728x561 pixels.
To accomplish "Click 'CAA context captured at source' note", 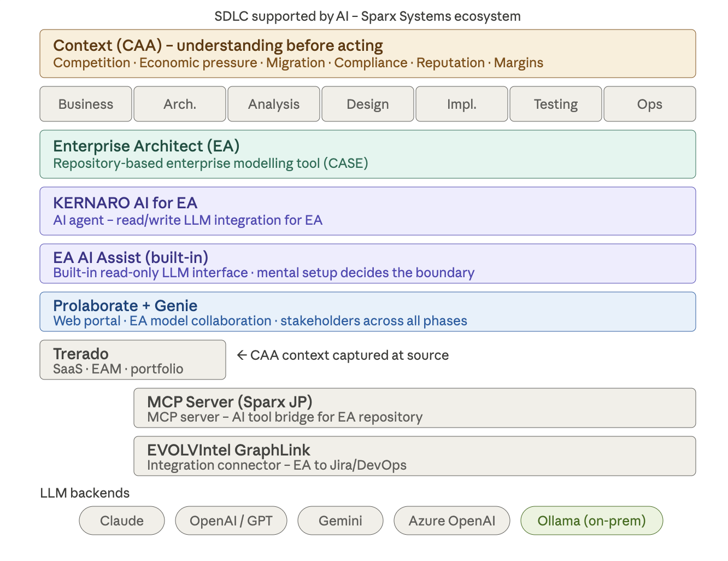I will click(x=343, y=355).
